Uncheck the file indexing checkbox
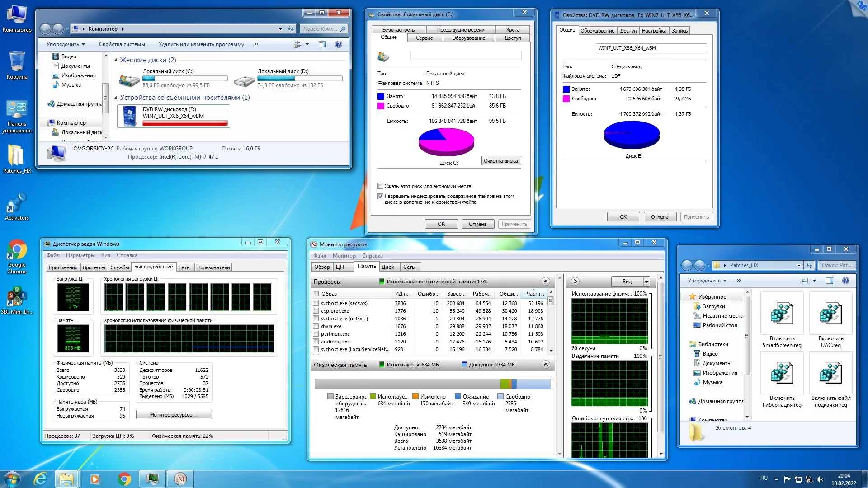Viewport: 868px width, 488px height. coord(380,197)
